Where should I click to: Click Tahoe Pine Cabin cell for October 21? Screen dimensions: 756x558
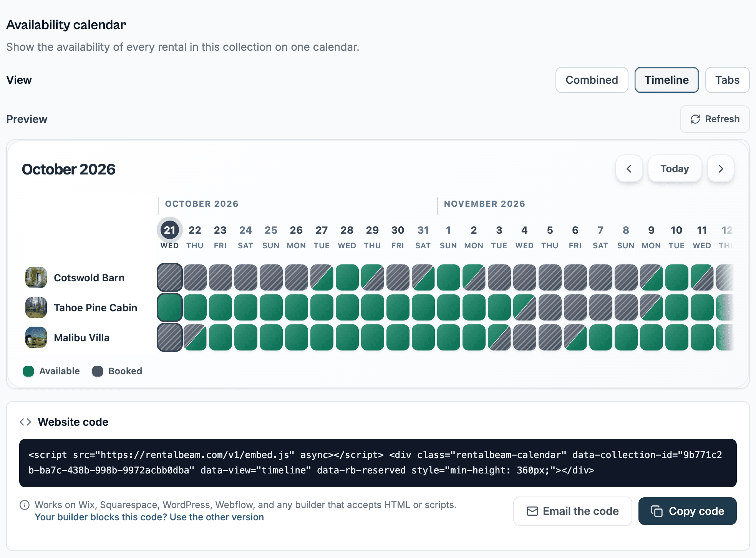(x=169, y=307)
